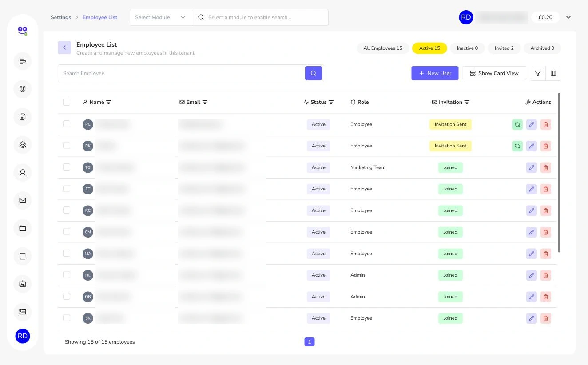Image resolution: width=588 pixels, height=365 pixels.
Task: Open the filter funnel icon
Action: click(x=538, y=73)
